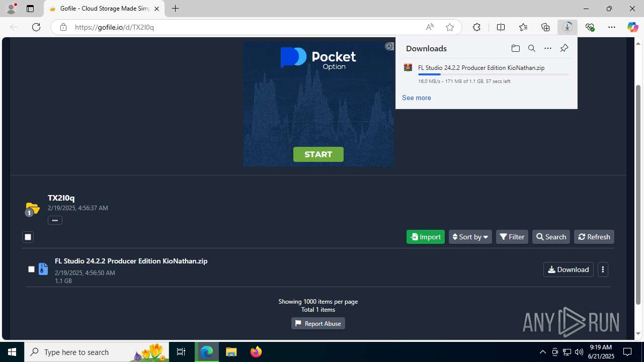Open File Explorer from the taskbar
The image size is (644, 362).
[231, 352]
